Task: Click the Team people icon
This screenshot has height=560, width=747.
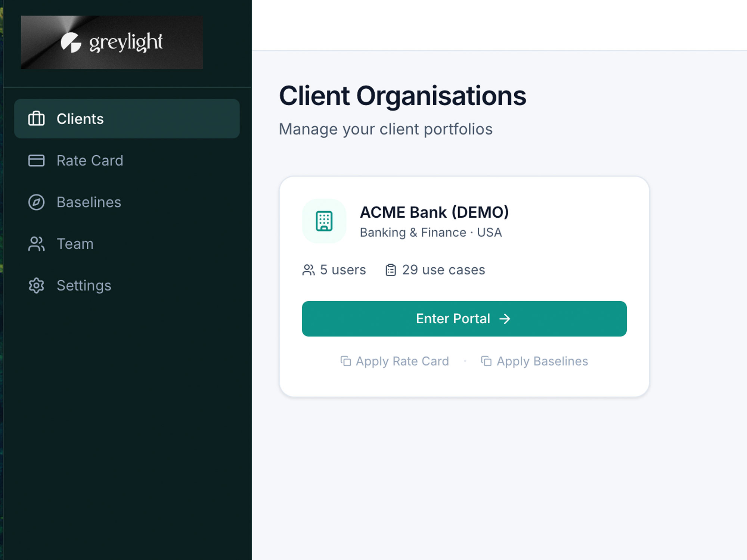Action: [x=36, y=244]
